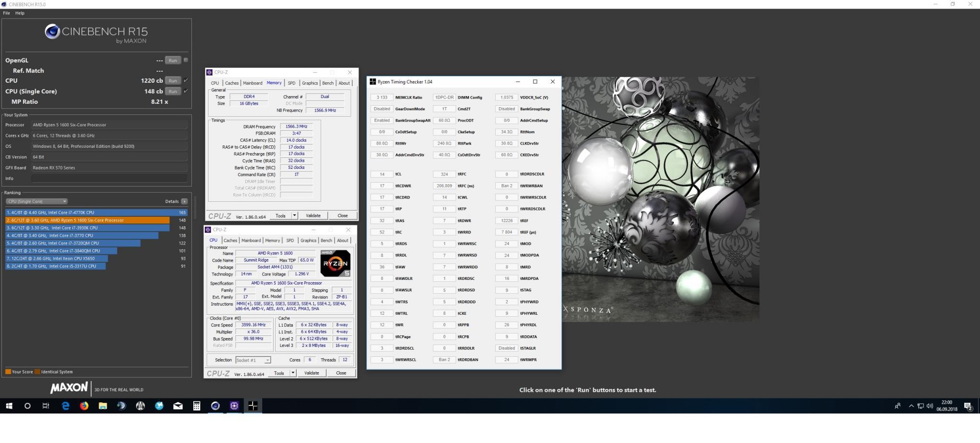The width and height of the screenshot is (980, 443).
Task: Run the OpenGL benchmark
Action: point(173,60)
